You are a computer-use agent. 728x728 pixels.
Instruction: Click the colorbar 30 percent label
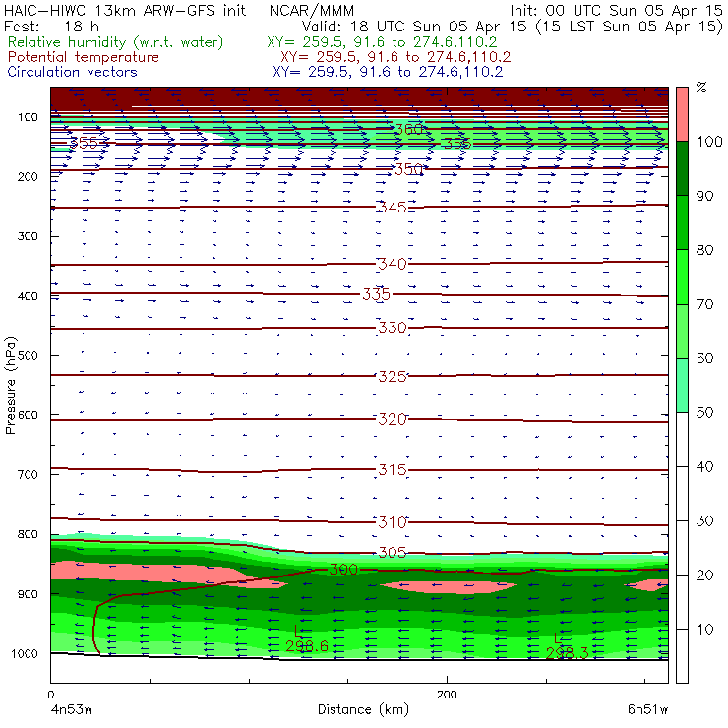(704, 521)
